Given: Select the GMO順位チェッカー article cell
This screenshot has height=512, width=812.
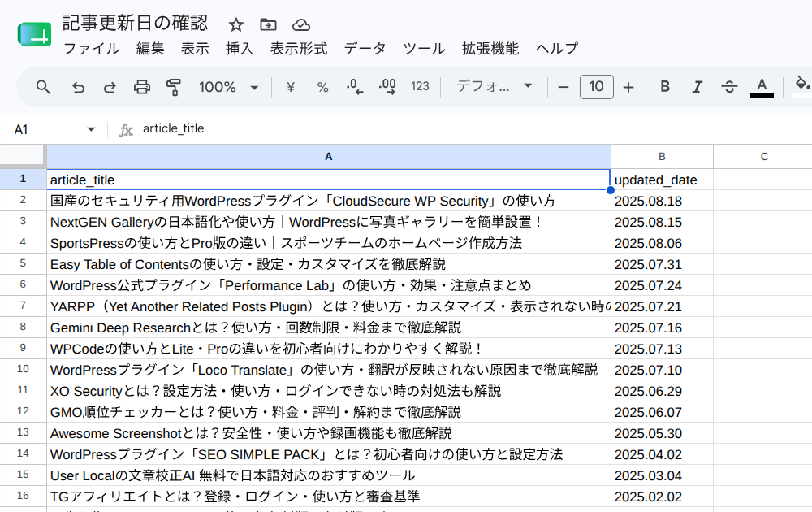Looking at the screenshot, I should coord(329,412).
